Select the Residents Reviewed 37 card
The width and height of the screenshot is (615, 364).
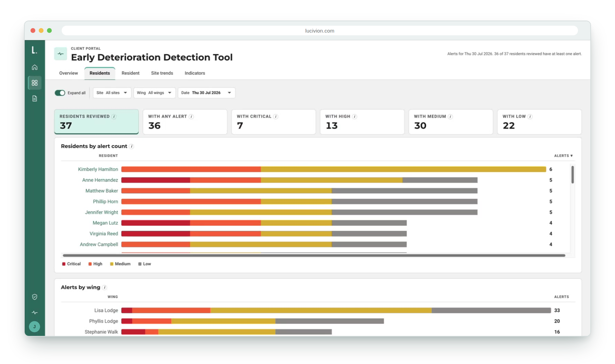tap(96, 122)
